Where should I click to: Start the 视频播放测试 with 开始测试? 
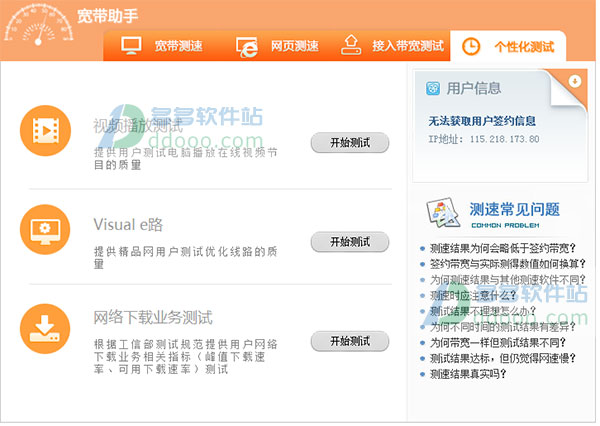(x=350, y=143)
